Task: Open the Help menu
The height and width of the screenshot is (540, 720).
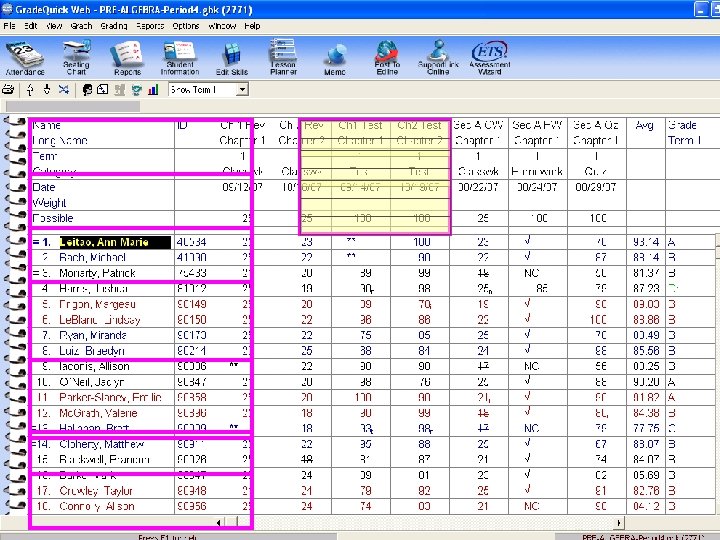Action: tap(252, 26)
